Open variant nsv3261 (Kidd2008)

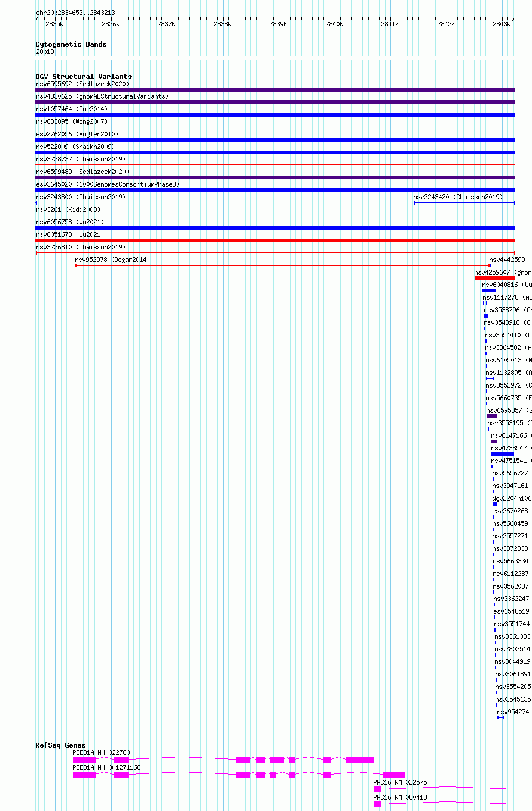pos(68,209)
